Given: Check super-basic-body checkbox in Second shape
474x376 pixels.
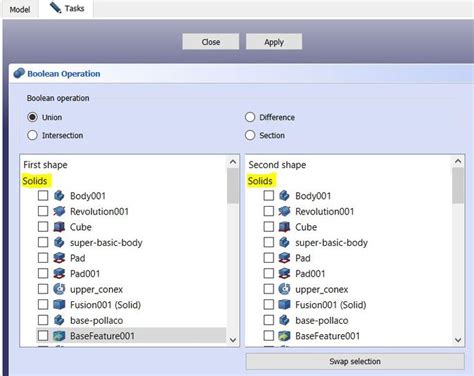Looking at the screenshot, I should click(x=269, y=242).
